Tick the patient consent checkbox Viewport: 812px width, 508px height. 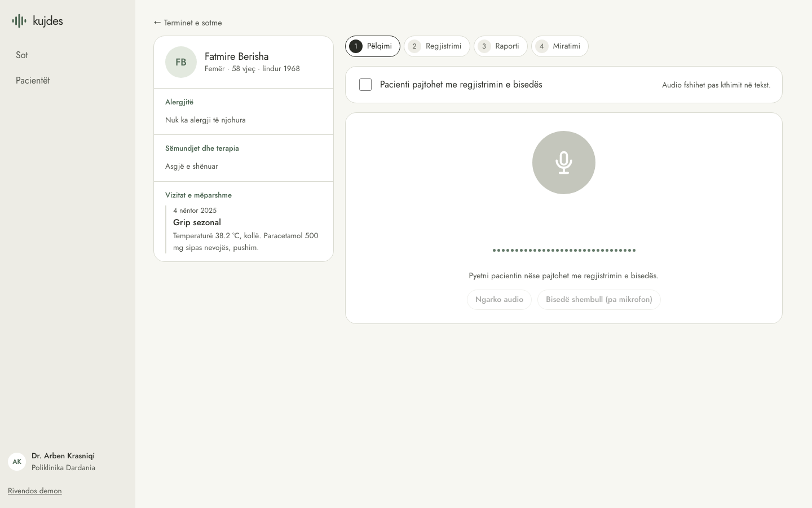tap(365, 85)
